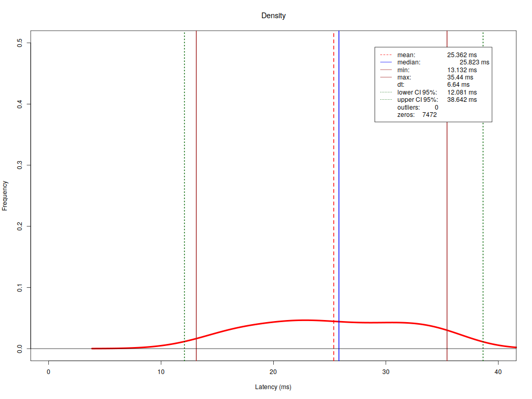Click the dark red max line sample in legend
This screenshot has height=399, width=532.
[386, 77]
